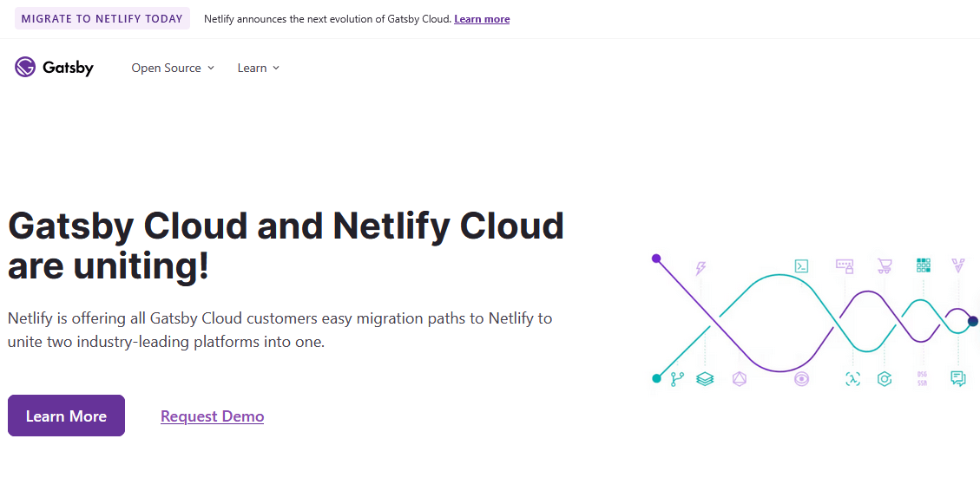Click the shopping cart icon
This screenshot has width=980, height=491.
[x=885, y=265]
